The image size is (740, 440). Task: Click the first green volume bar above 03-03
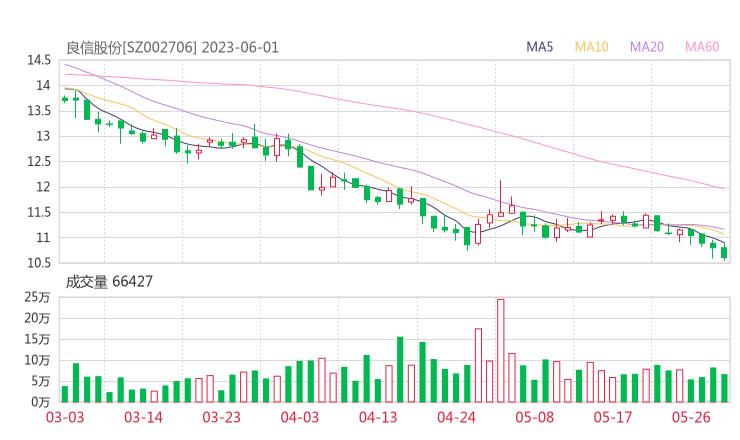tap(65, 394)
